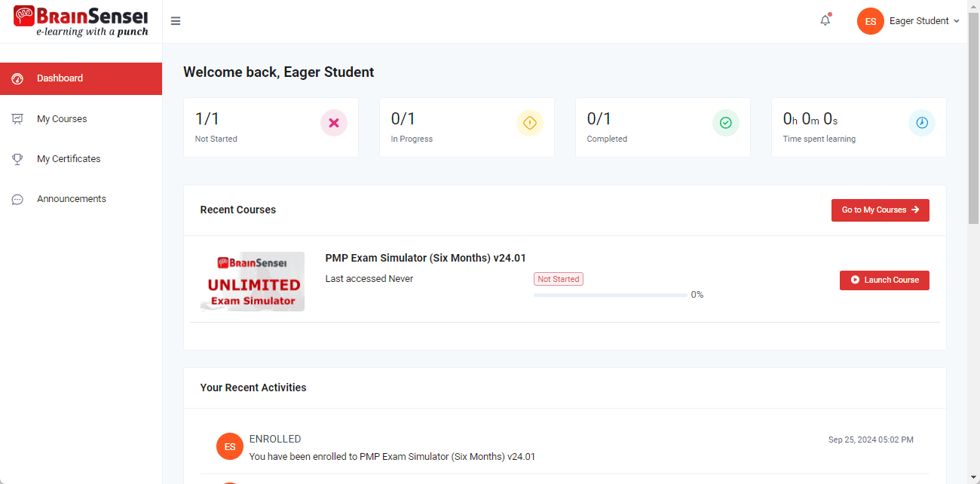The width and height of the screenshot is (980, 484).
Task: Click the ES avatar in the header
Action: (871, 21)
